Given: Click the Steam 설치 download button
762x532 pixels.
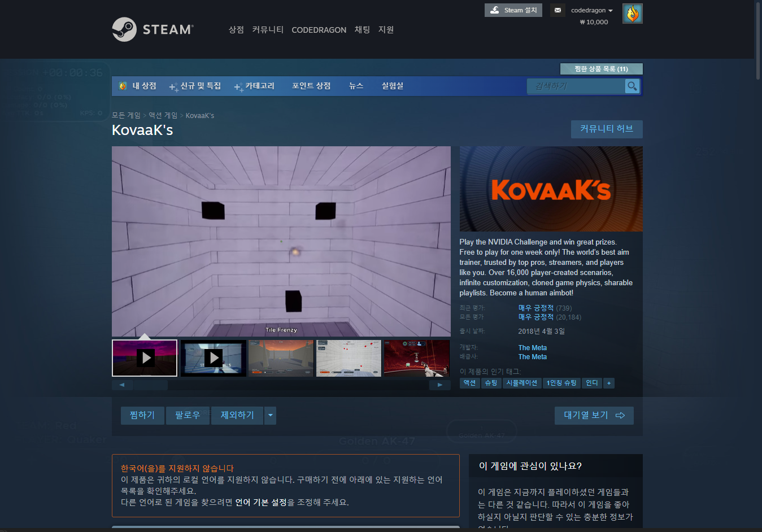Looking at the screenshot, I should (513, 10).
